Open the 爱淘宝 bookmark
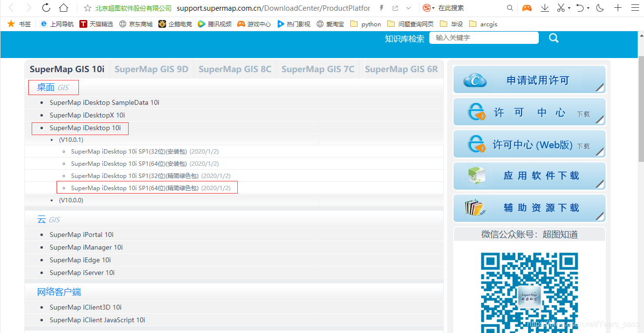The image size is (644, 333). tap(330, 24)
